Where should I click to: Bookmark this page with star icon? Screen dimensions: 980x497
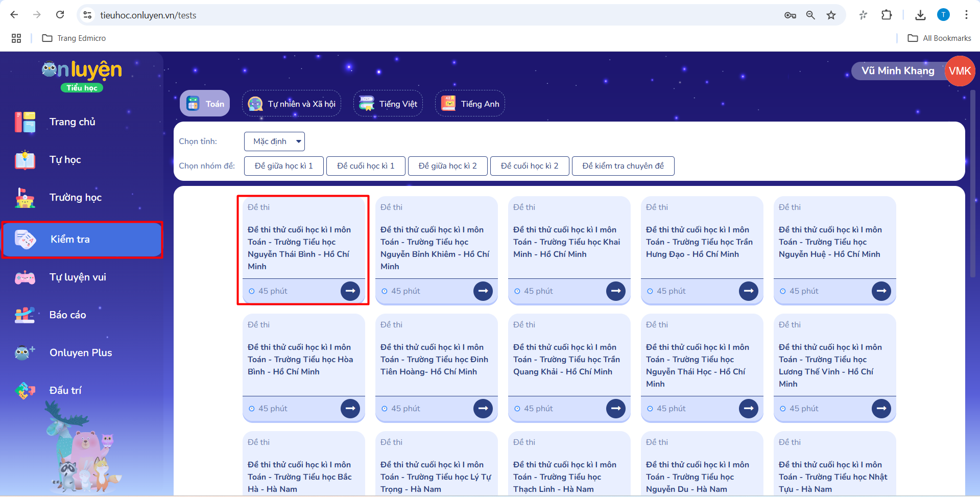coord(831,15)
